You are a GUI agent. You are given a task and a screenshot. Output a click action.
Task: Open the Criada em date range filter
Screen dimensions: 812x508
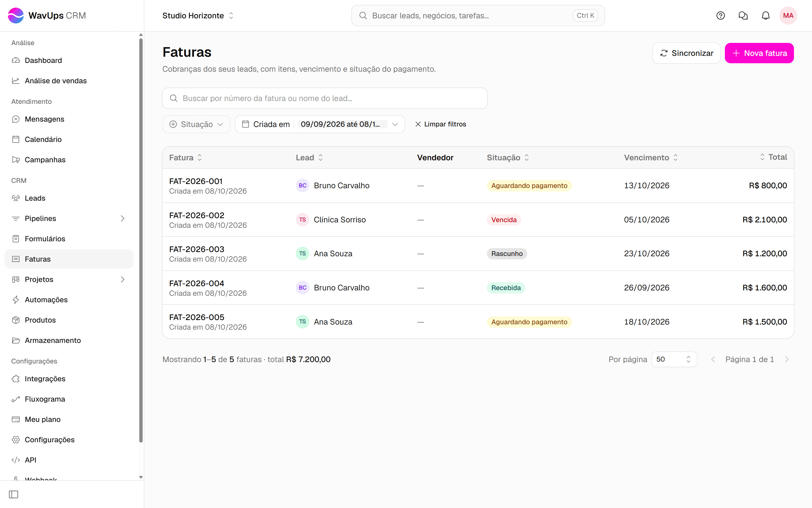(x=320, y=124)
